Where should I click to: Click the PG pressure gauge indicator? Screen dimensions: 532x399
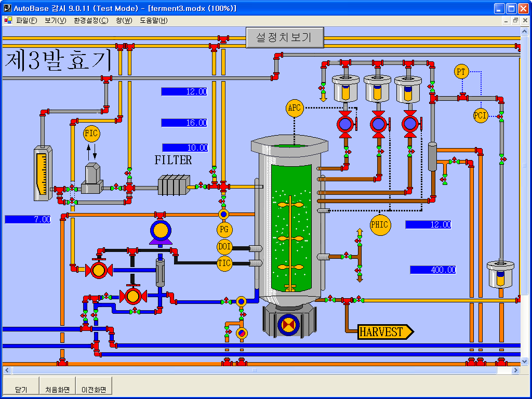[224, 229]
